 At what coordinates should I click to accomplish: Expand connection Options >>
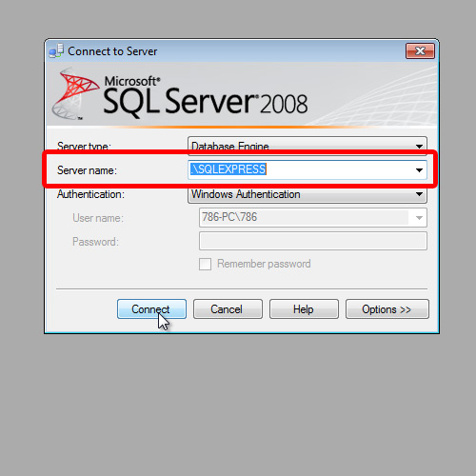click(x=387, y=308)
